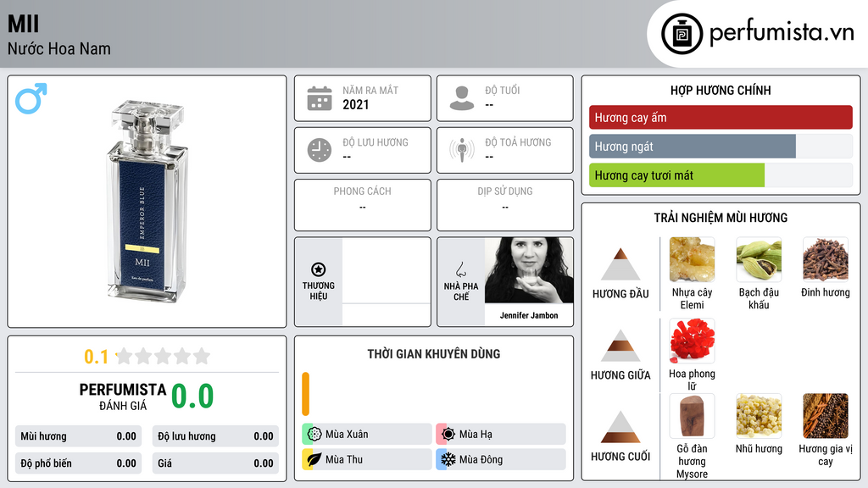Click the person icon for age group
The width and height of the screenshot is (868, 488).
point(462,98)
